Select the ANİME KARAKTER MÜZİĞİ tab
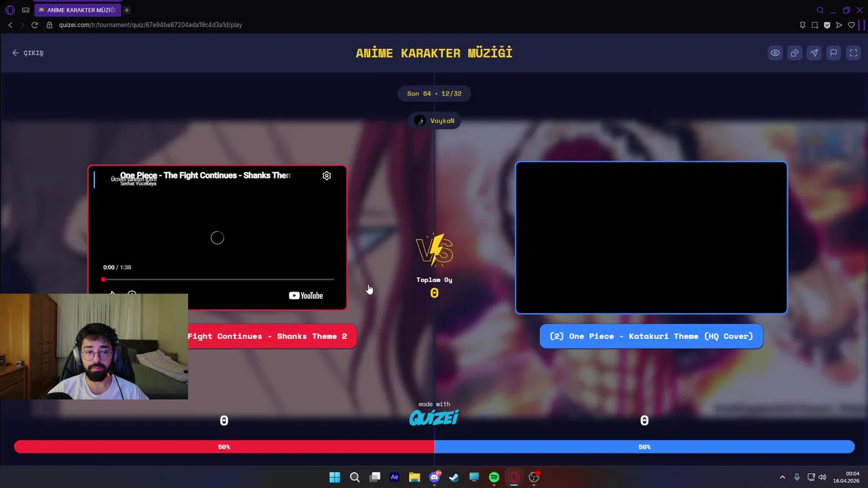 pos(77,10)
